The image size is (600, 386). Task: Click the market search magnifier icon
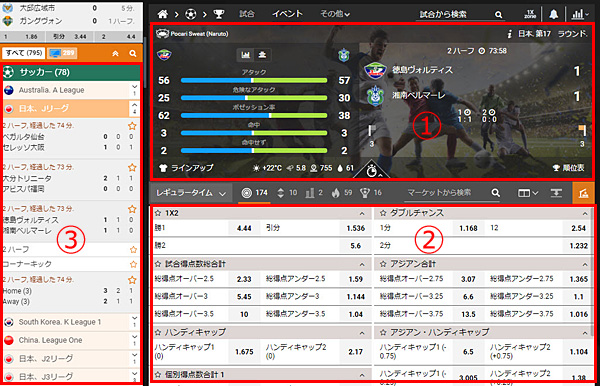point(496,192)
